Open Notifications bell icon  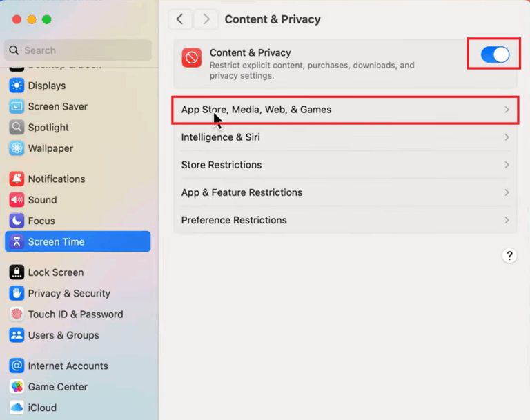click(x=17, y=179)
